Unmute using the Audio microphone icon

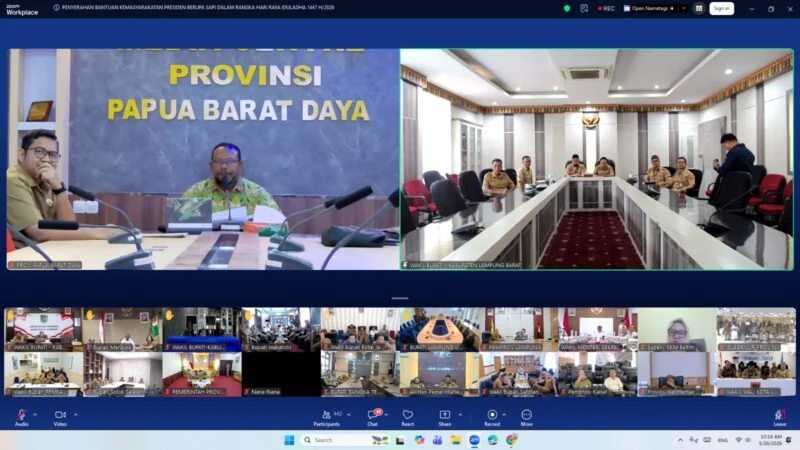coord(21,417)
